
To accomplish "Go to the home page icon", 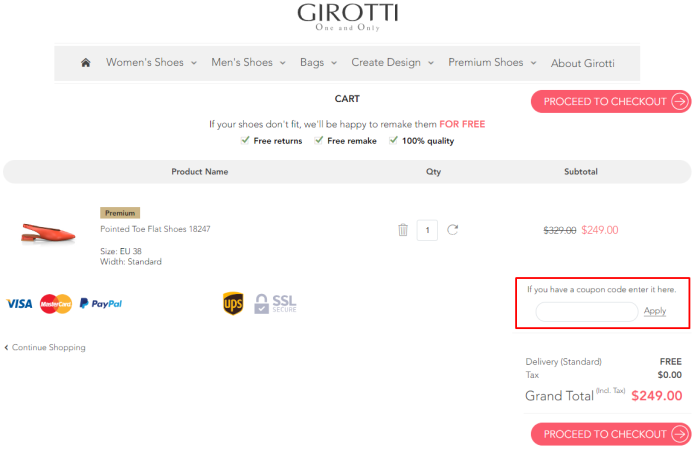I will pos(86,63).
